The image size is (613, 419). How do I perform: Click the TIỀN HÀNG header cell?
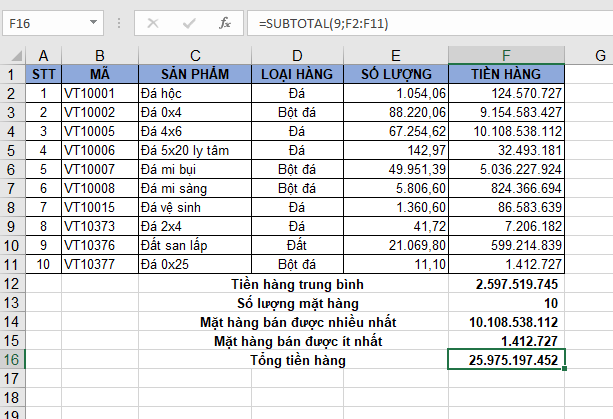(x=506, y=74)
